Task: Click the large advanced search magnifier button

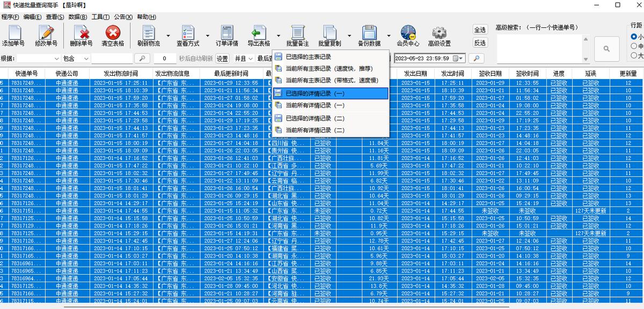Action: [x=606, y=48]
